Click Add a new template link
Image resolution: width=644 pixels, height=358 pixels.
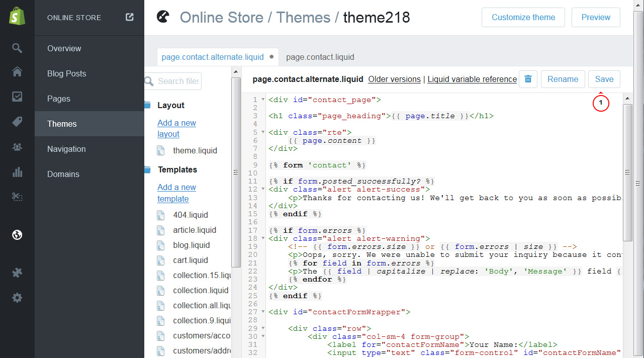click(x=176, y=193)
